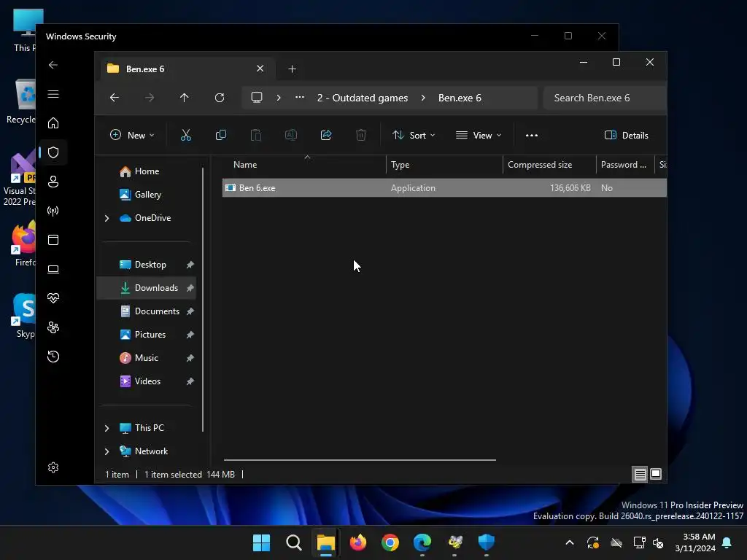
Task: Open the Sort dropdown menu
Action: tap(414, 135)
